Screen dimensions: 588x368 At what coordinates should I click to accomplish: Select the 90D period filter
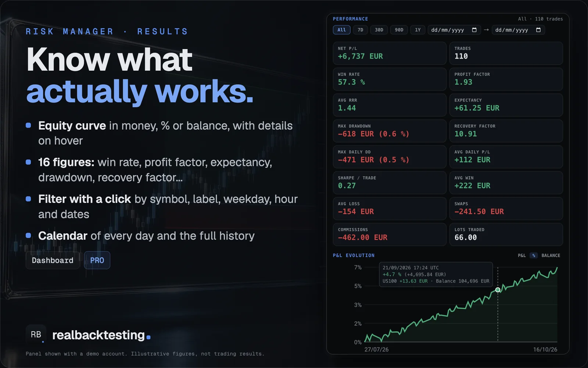[399, 30]
